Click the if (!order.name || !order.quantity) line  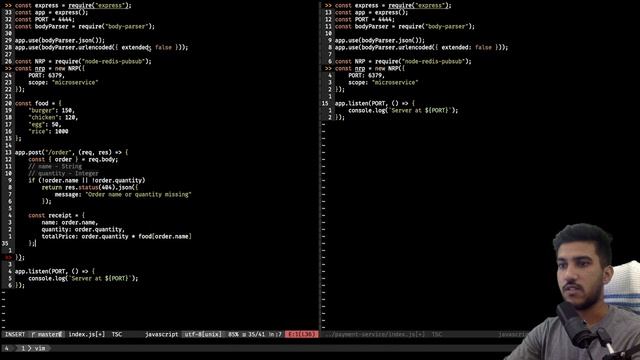(87, 180)
